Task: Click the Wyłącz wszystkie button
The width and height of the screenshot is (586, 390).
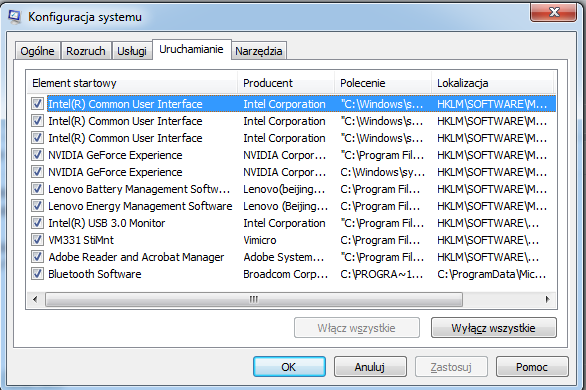Action: click(x=493, y=328)
